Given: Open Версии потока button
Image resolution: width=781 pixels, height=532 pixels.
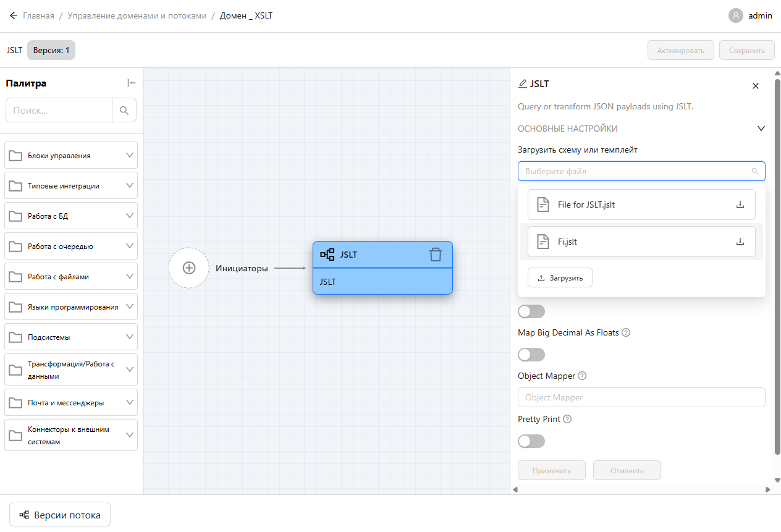Looking at the screenshot, I should (60, 515).
